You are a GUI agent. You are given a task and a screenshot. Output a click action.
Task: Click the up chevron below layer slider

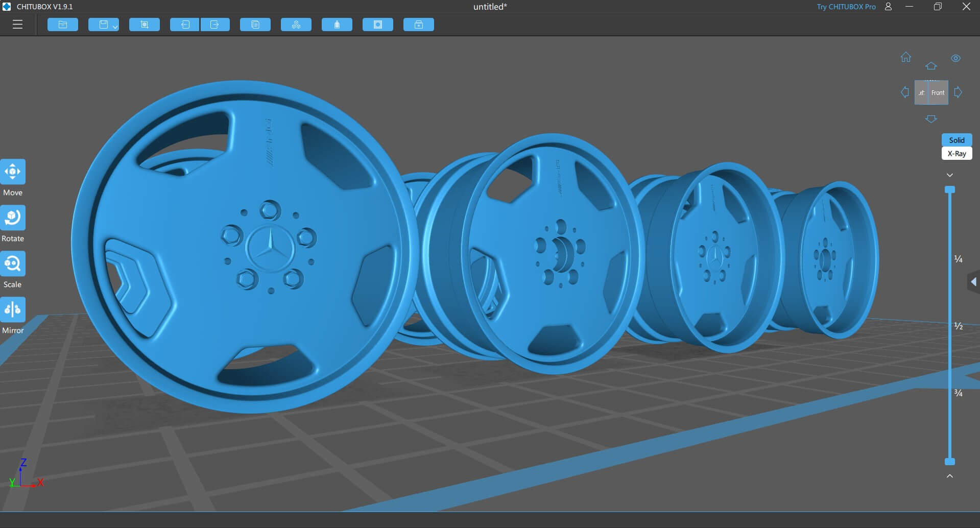pos(950,476)
